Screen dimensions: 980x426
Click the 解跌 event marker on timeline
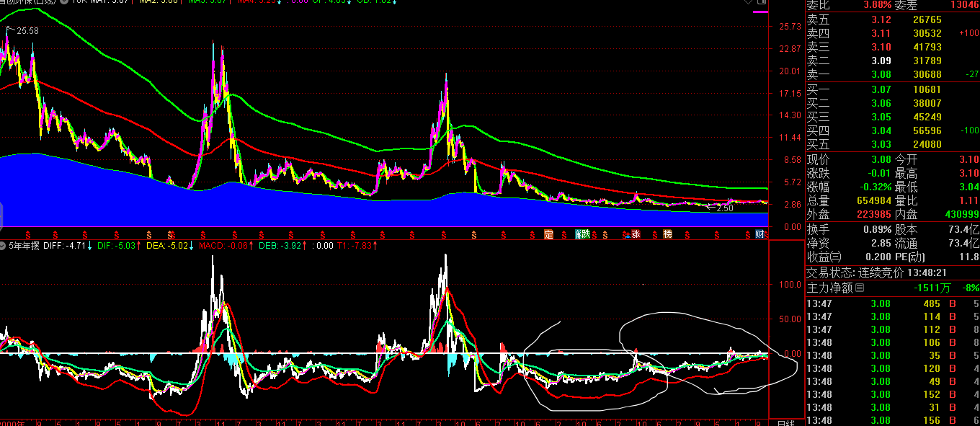[582, 234]
